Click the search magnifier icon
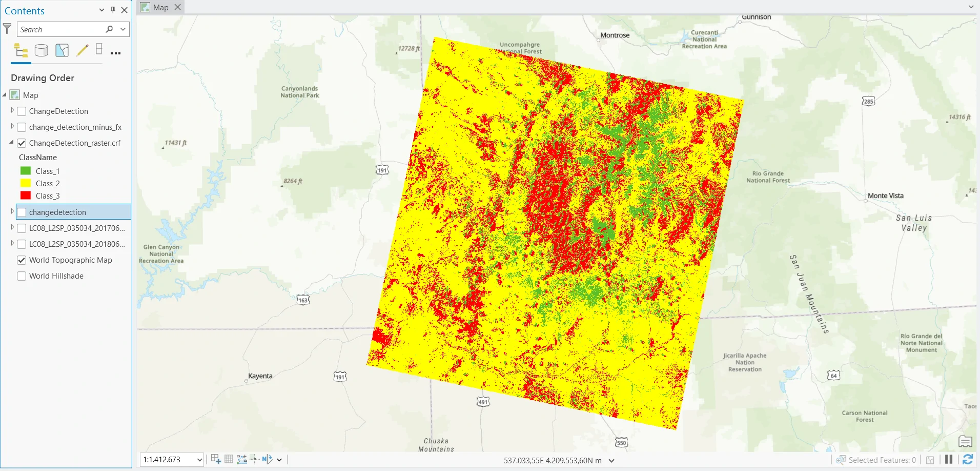The image size is (980, 471). pos(109,29)
